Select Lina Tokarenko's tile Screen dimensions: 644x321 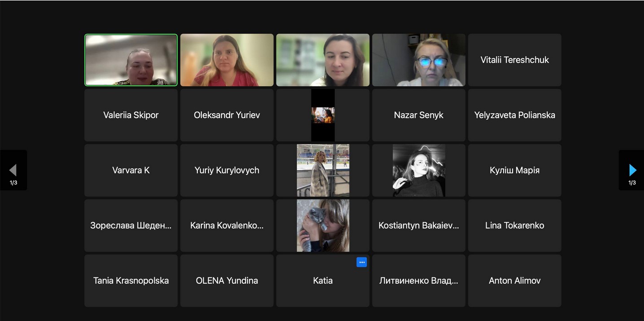pos(514,225)
